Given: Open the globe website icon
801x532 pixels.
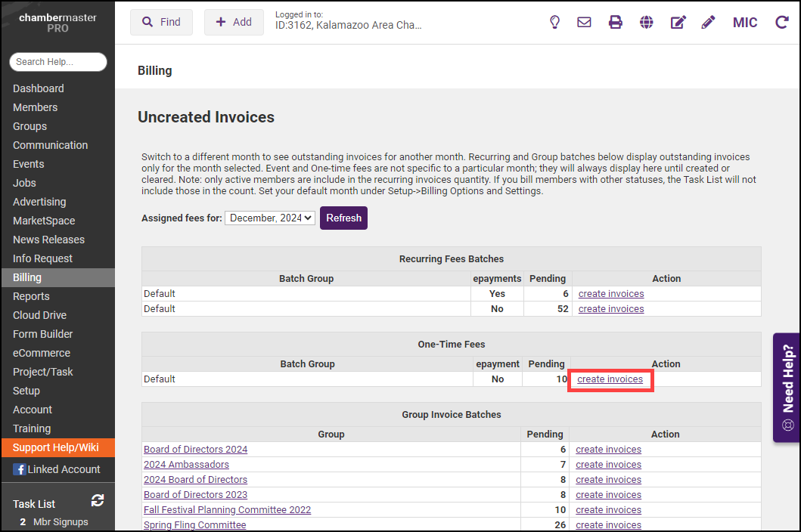Looking at the screenshot, I should [x=646, y=22].
